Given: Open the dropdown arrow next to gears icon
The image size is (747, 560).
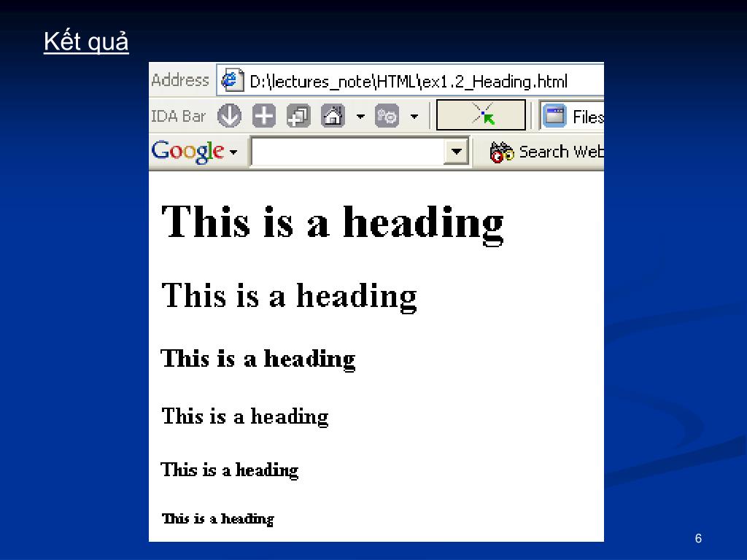Looking at the screenshot, I should click(414, 116).
